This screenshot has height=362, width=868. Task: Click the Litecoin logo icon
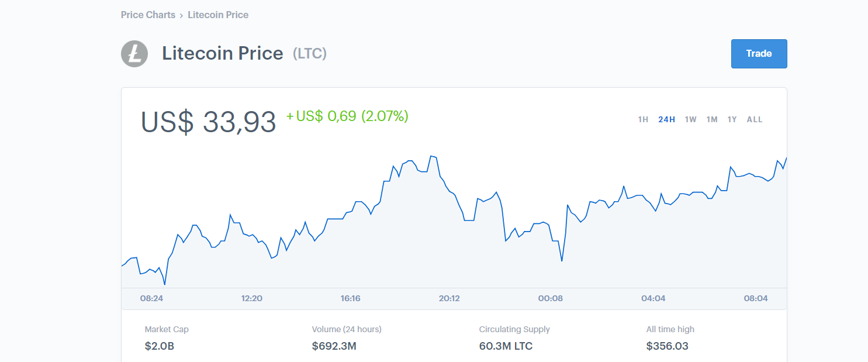134,54
